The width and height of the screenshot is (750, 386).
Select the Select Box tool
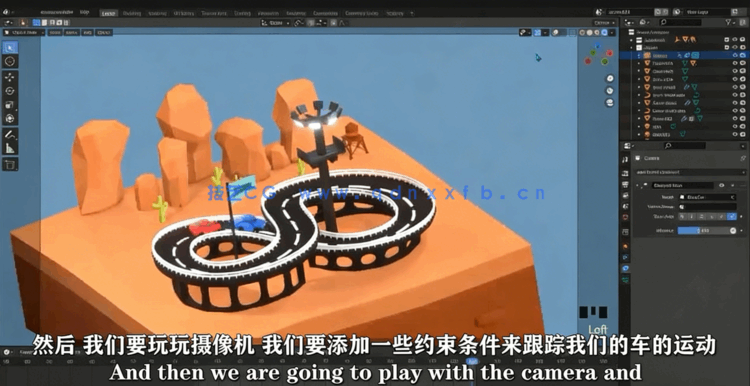click(10, 47)
